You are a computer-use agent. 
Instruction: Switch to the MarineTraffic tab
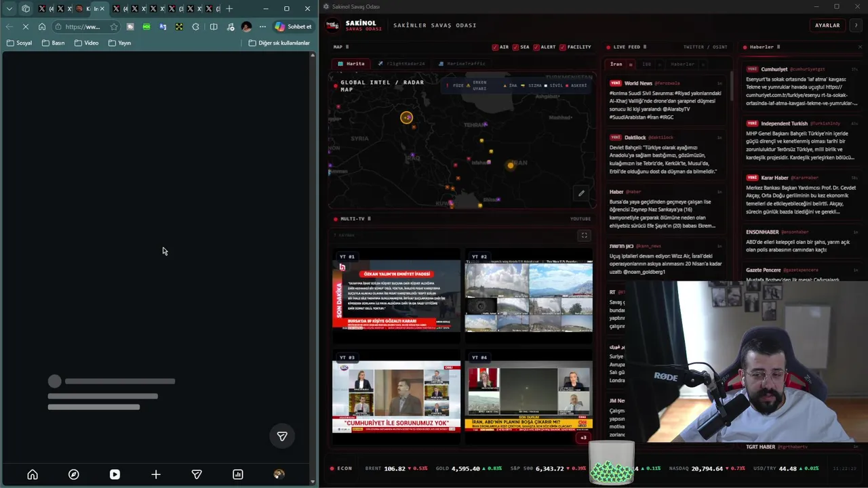[x=461, y=64]
